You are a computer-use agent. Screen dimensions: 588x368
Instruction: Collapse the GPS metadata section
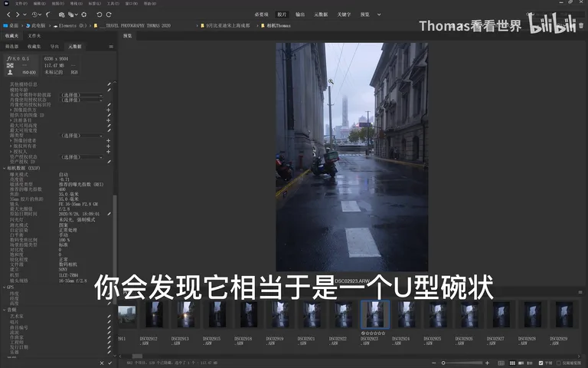pos(4,287)
